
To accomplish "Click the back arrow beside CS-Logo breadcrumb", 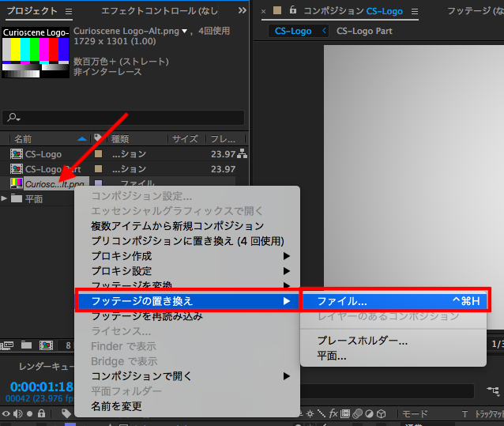I will (324, 31).
